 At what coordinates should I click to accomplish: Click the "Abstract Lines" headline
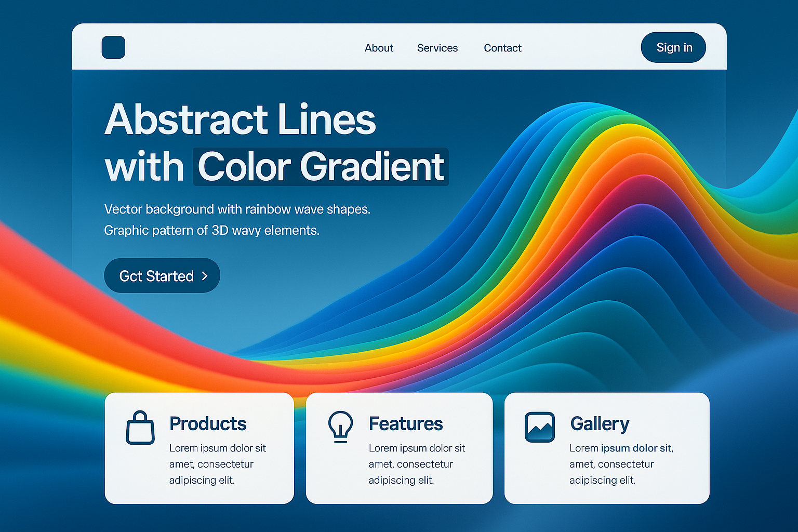[x=240, y=119]
